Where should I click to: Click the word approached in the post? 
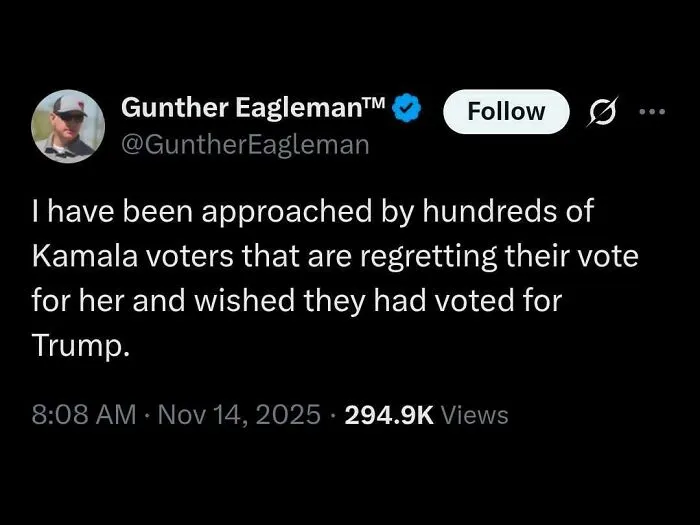pos(287,213)
